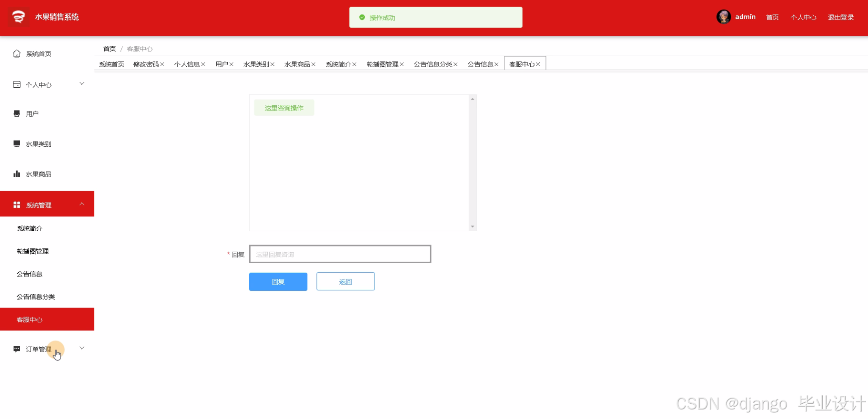
Task: Switch to the 水果商品 tab
Action: 297,64
